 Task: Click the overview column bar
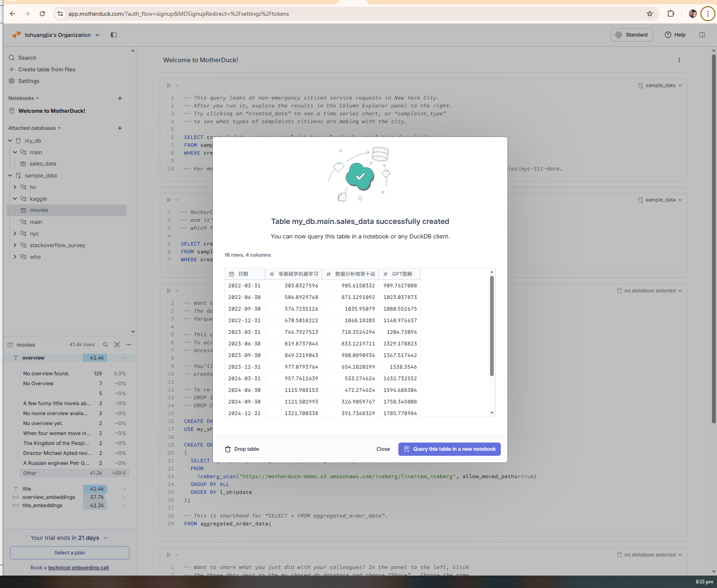click(95, 358)
